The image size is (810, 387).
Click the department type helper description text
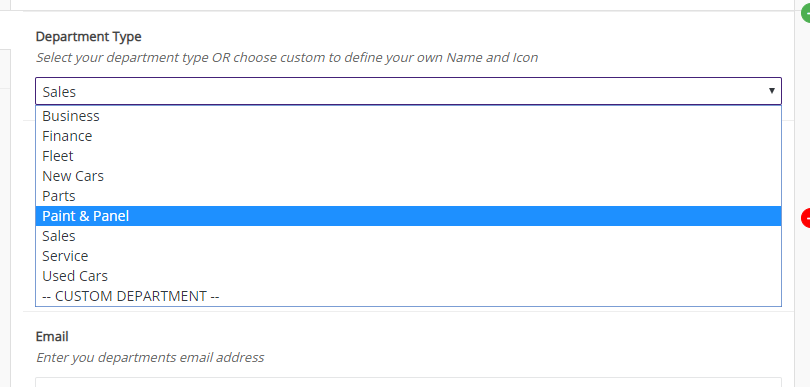[x=287, y=57]
